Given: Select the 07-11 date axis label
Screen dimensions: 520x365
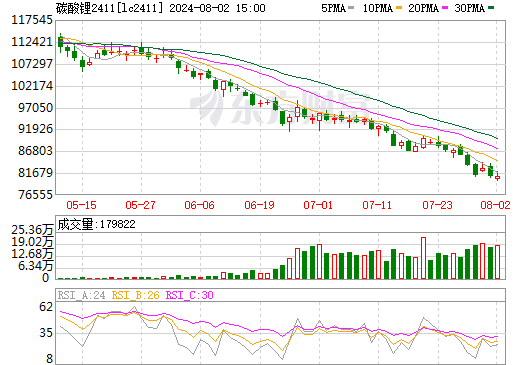Looking at the screenshot, I should coord(377,205).
